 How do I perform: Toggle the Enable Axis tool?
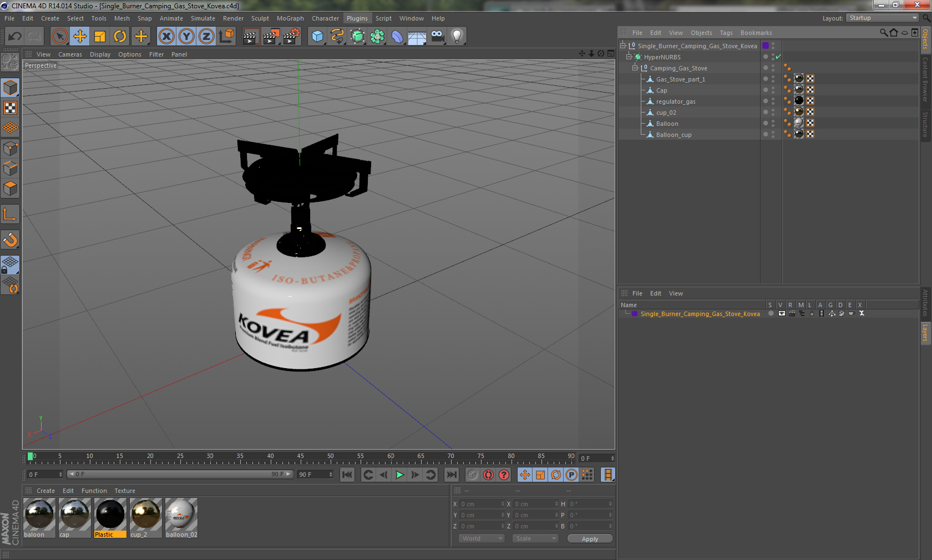(x=11, y=215)
